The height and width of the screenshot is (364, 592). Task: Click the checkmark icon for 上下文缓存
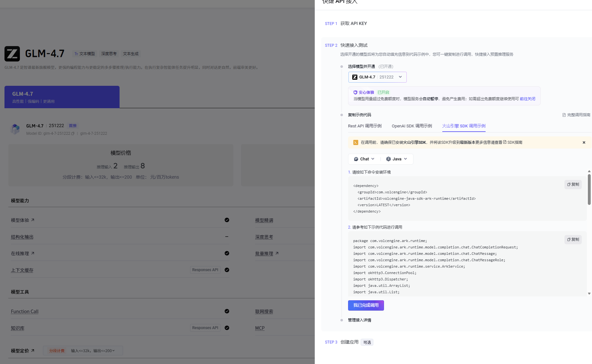click(227, 270)
